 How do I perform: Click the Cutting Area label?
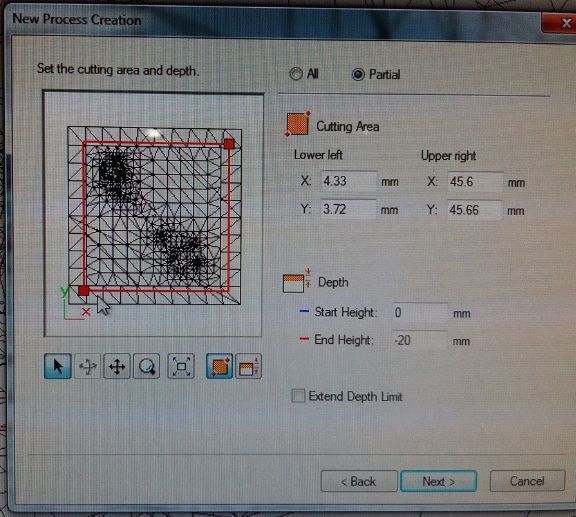click(x=348, y=126)
